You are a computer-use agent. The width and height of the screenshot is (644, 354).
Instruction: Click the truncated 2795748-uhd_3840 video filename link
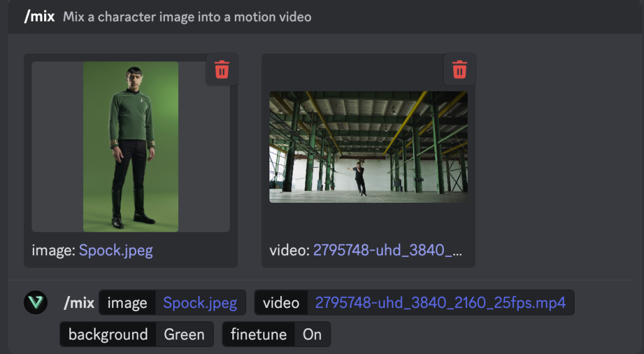point(388,250)
